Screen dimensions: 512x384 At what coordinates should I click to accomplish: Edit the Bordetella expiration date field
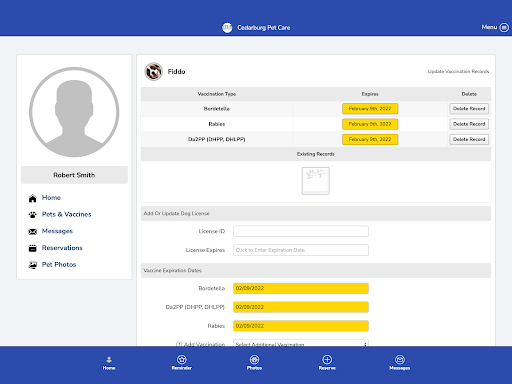tap(301, 288)
